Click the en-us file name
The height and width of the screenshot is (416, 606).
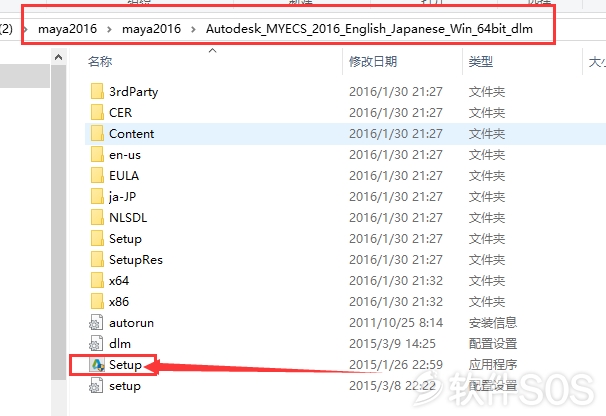(x=125, y=155)
